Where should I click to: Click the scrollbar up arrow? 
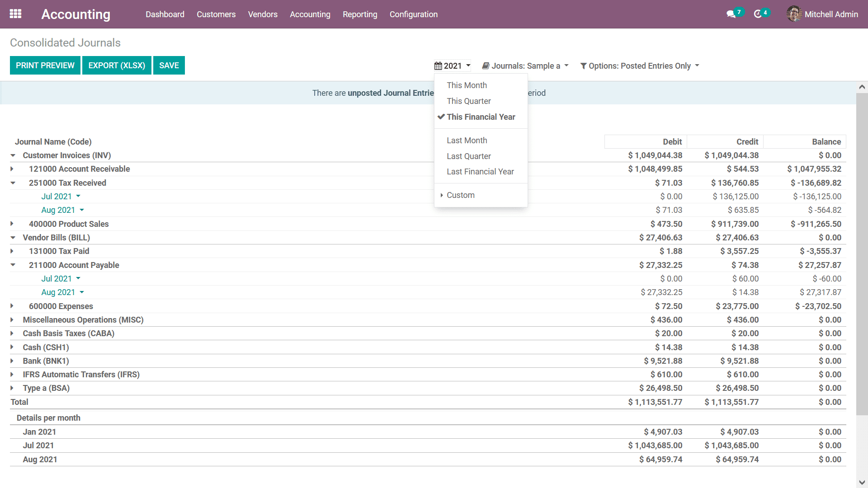tap(862, 87)
